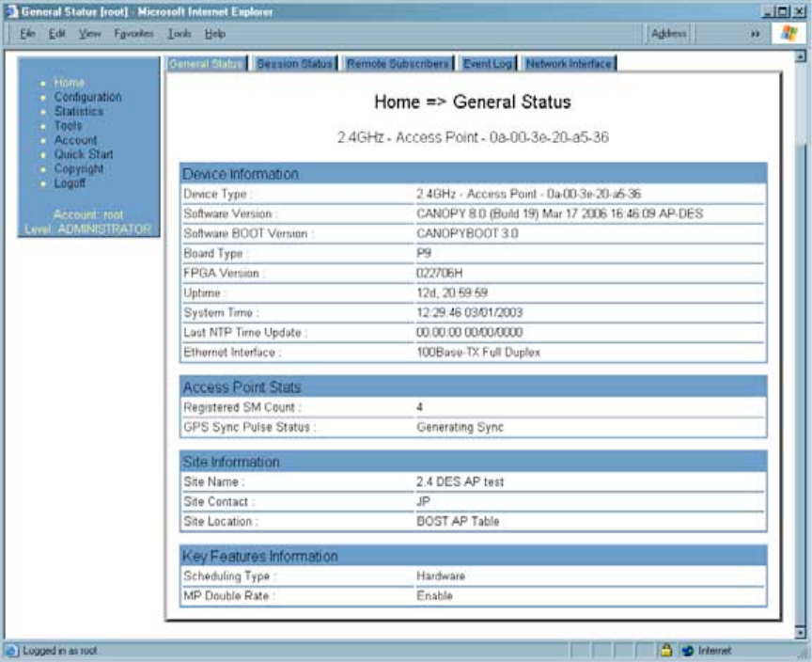Click the Level: ADMINISTRATOR sidebar text
The image size is (812, 662).
click(x=88, y=229)
